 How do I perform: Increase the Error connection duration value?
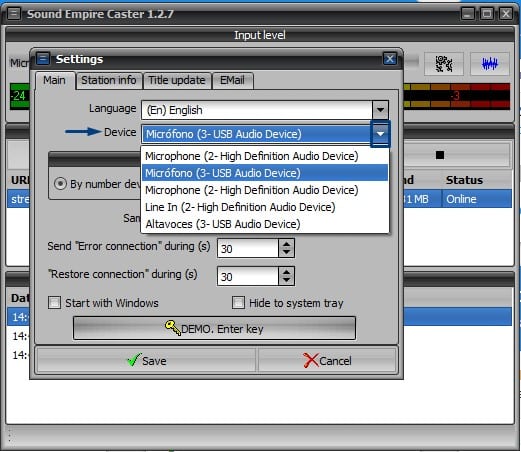(x=286, y=244)
